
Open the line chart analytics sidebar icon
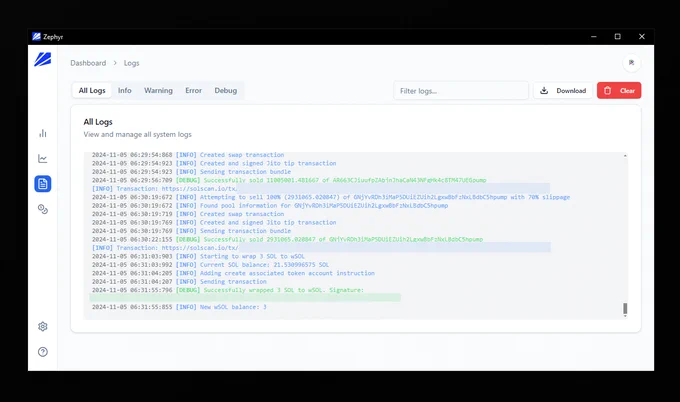click(42, 158)
